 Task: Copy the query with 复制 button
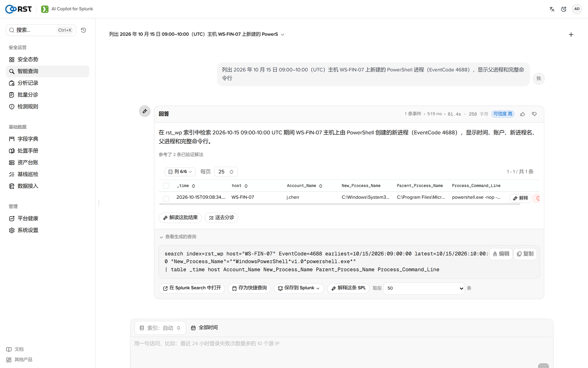pyautogui.click(x=525, y=254)
